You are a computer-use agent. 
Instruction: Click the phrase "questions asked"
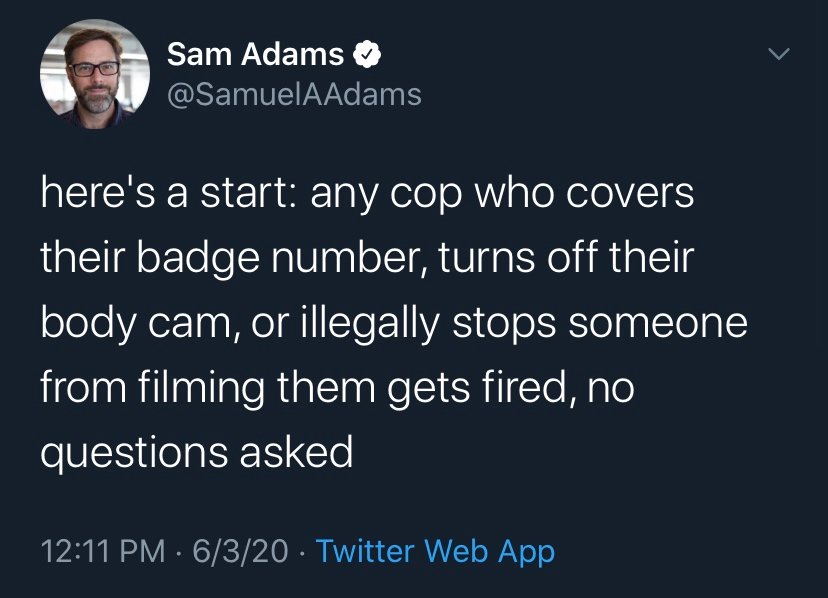click(x=196, y=453)
